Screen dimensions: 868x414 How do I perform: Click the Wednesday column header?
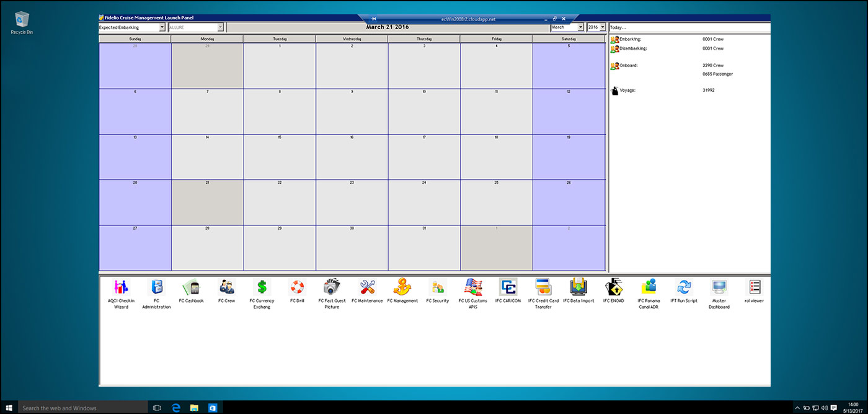coord(352,39)
